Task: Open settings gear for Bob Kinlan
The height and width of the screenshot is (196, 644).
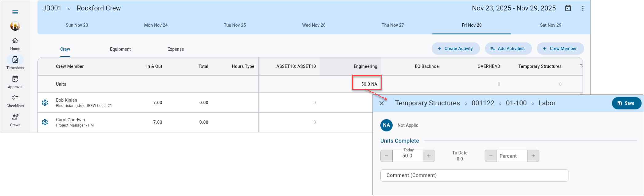Action: [45, 103]
